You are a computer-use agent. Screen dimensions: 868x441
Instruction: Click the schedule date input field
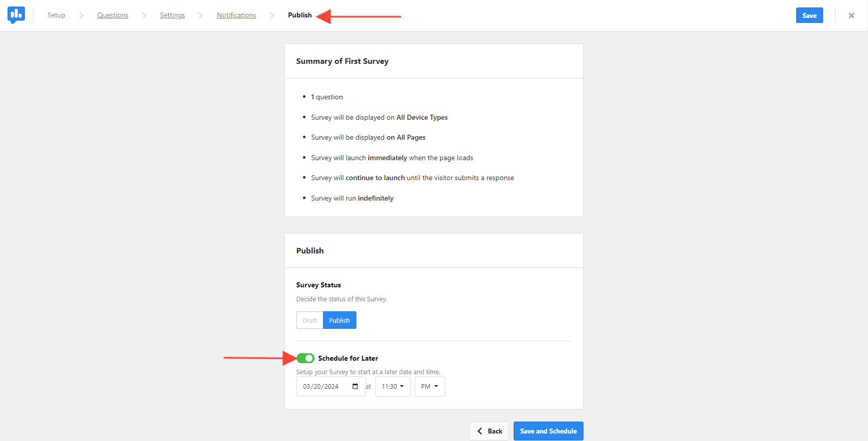coord(331,386)
